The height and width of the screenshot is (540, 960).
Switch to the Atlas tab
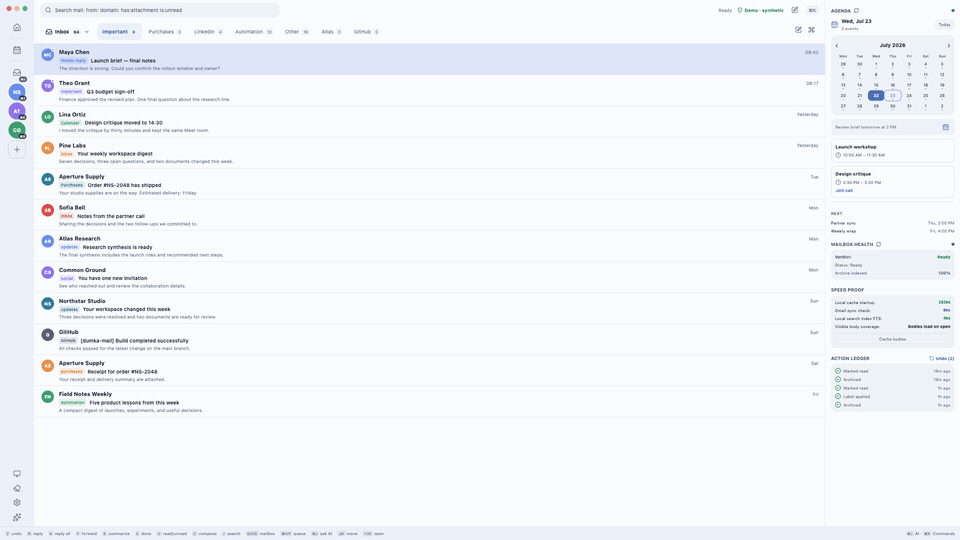click(x=331, y=32)
